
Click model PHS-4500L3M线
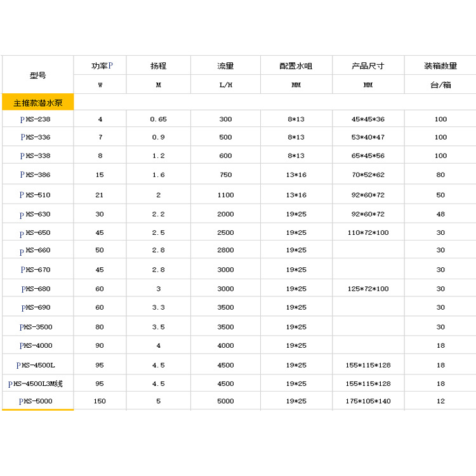tap(35, 384)
